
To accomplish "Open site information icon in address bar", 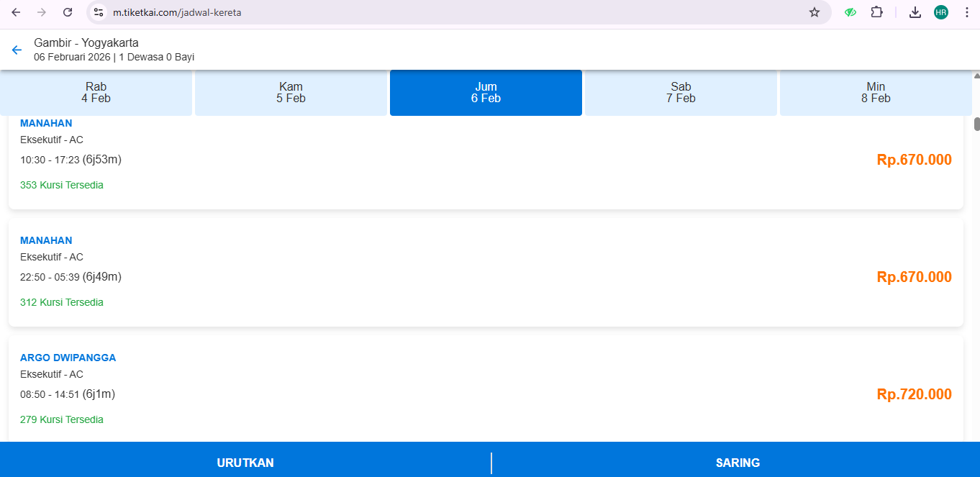I will 99,12.
